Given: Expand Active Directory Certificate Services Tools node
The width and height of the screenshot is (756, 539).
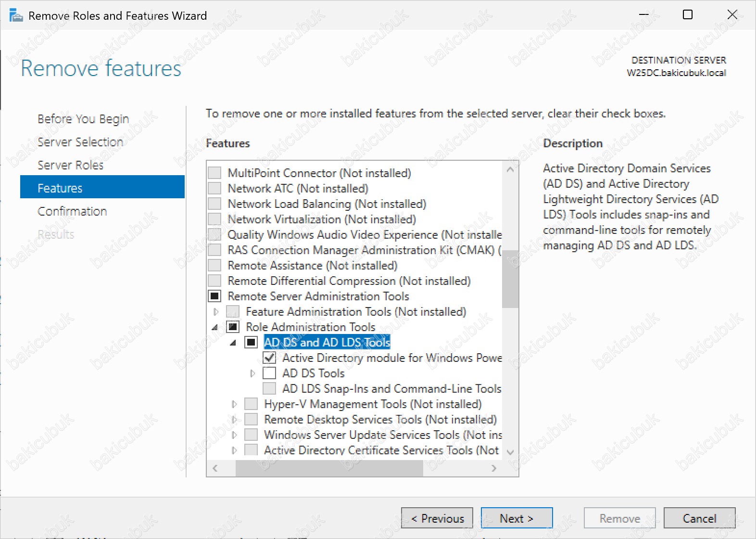Looking at the screenshot, I should [234, 450].
